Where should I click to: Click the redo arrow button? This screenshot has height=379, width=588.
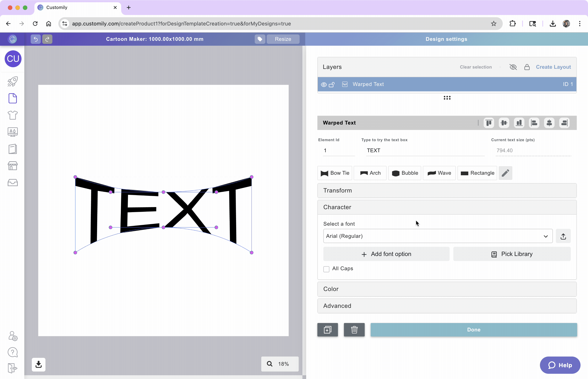(x=47, y=39)
